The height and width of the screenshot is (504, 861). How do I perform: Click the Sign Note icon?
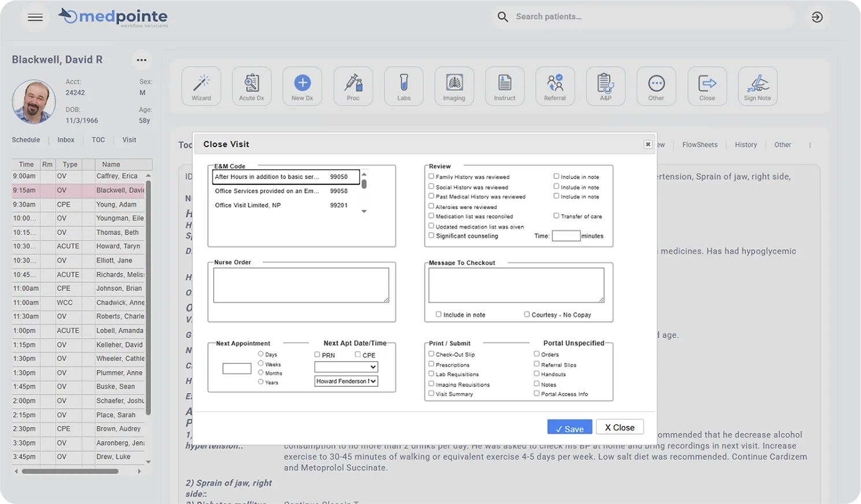coord(758,86)
